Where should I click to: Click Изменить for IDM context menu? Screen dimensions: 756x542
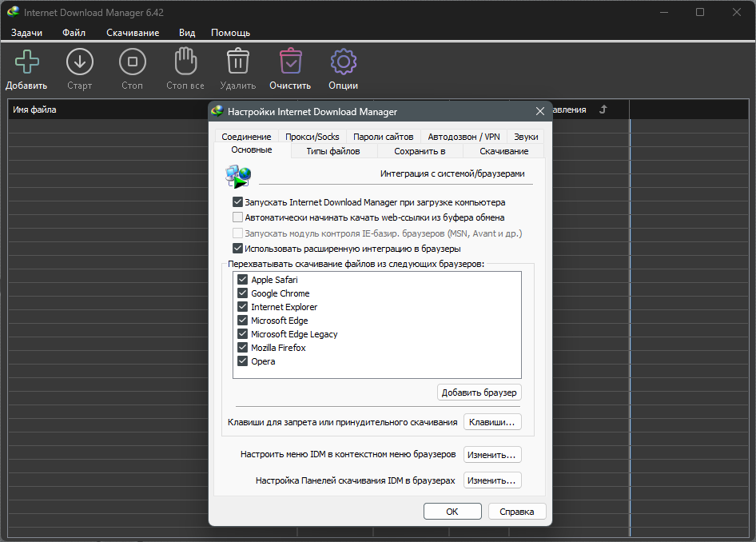(492, 455)
